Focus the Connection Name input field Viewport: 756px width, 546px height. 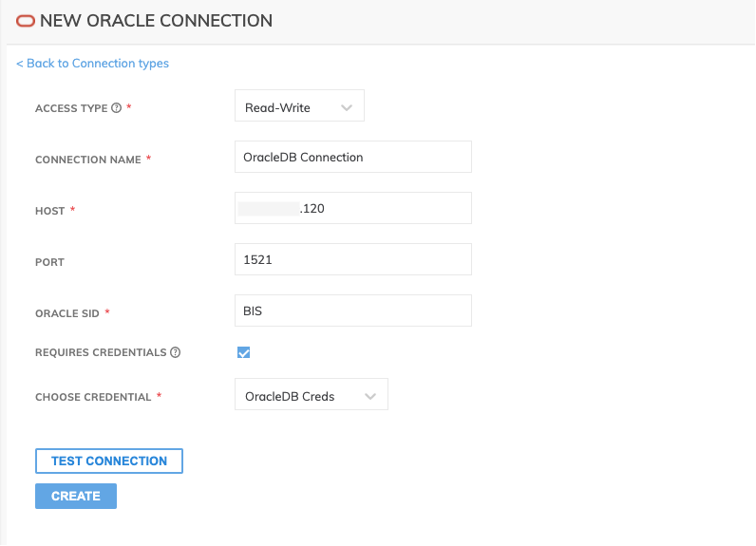[x=353, y=157]
